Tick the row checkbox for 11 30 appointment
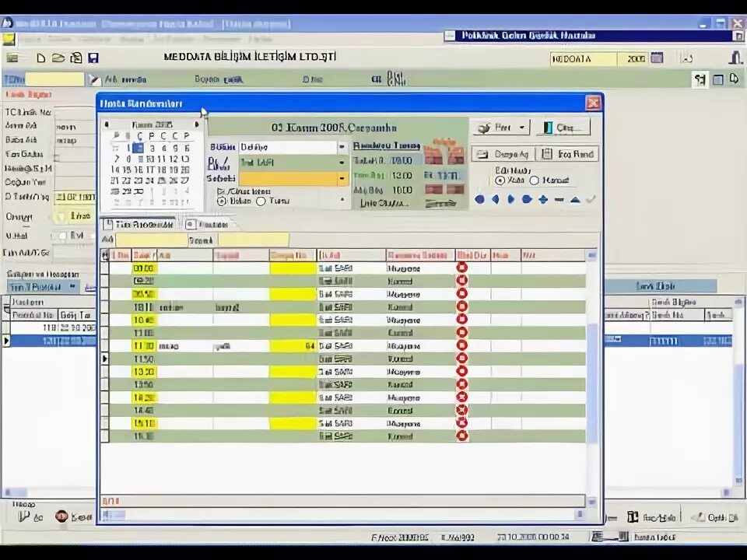This screenshot has width=747, height=560. (x=105, y=345)
